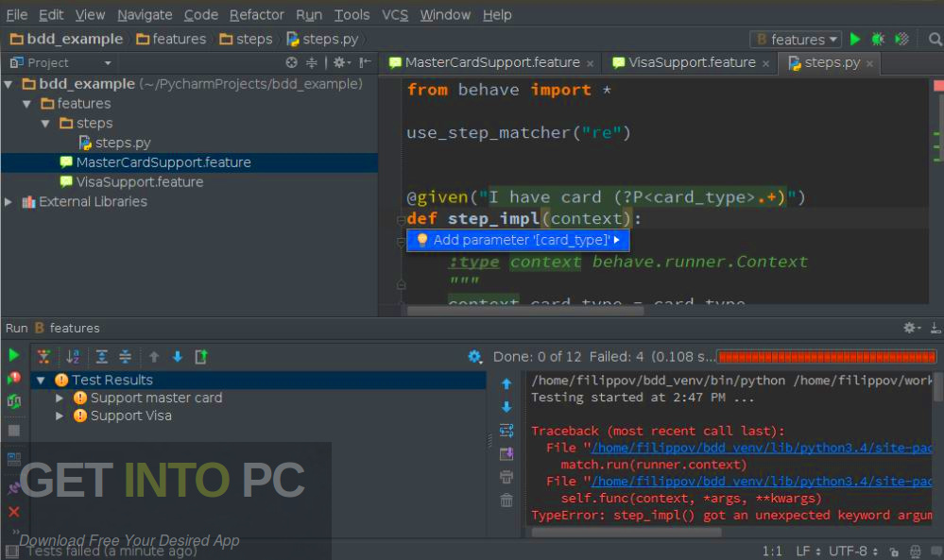Open Run panel gear settings menu
Screen dimensions: 944x560
[x=912, y=328]
